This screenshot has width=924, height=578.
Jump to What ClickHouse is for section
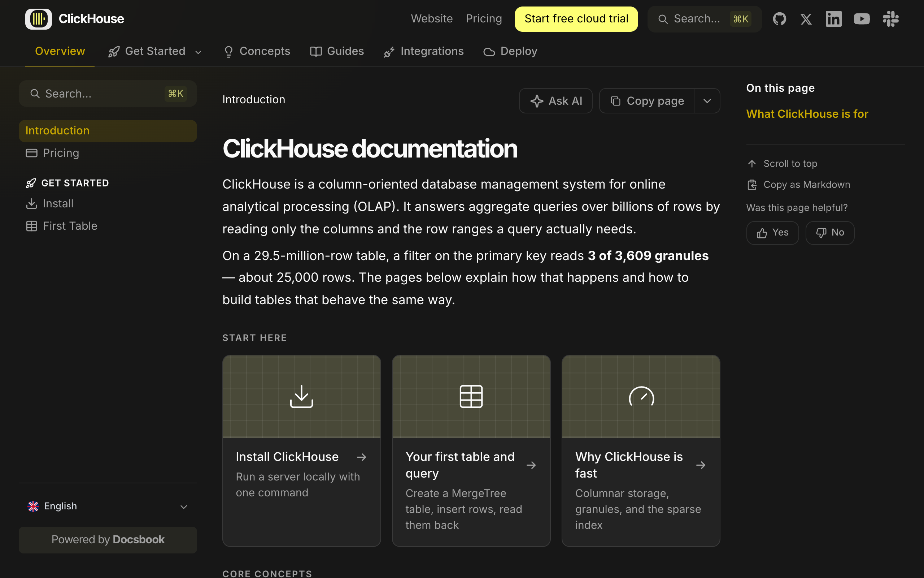coord(807,114)
